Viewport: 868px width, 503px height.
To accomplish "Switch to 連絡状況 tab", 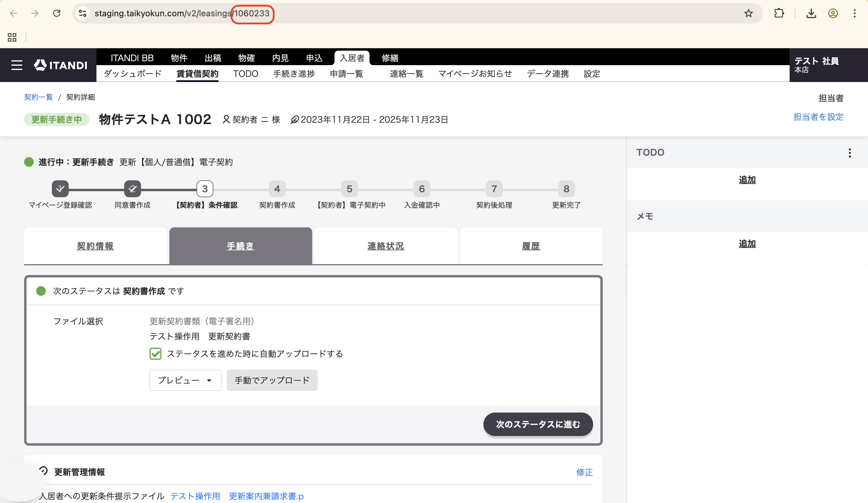I will click(x=386, y=246).
